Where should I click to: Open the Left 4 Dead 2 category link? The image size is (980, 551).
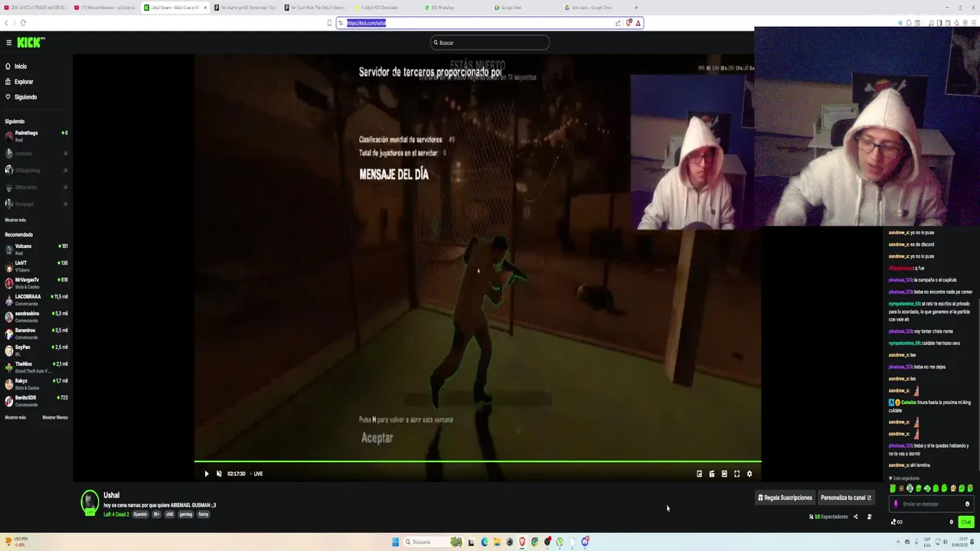click(x=116, y=514)
